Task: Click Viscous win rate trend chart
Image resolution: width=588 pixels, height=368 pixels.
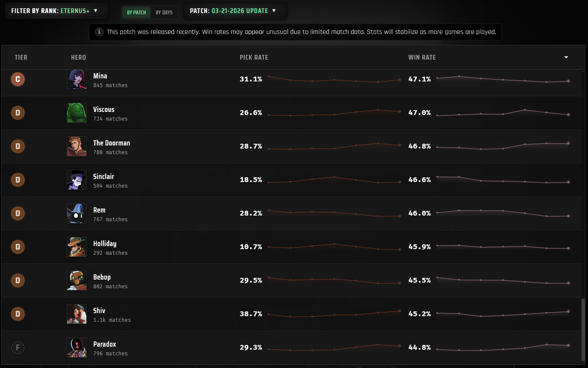Action: (x=503, y=113)
